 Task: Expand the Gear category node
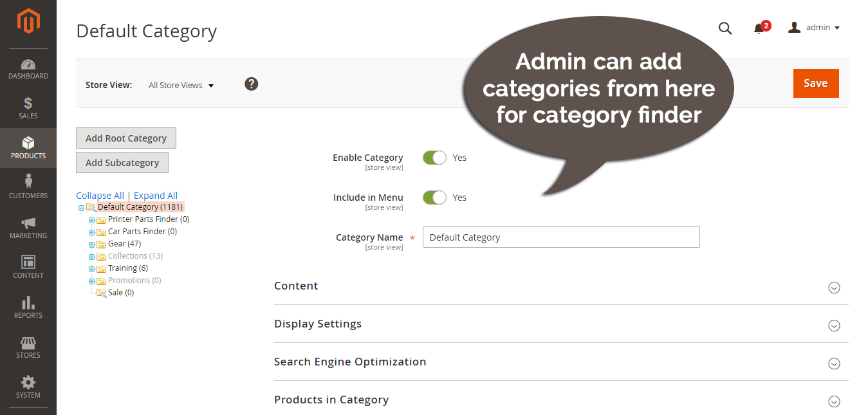point(91,243)
